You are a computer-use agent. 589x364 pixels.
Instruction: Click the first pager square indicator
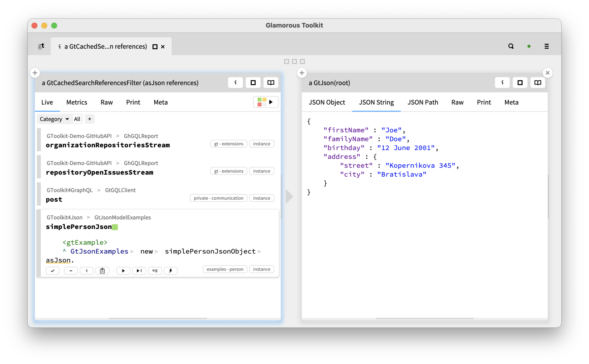[x=286, y=62]
